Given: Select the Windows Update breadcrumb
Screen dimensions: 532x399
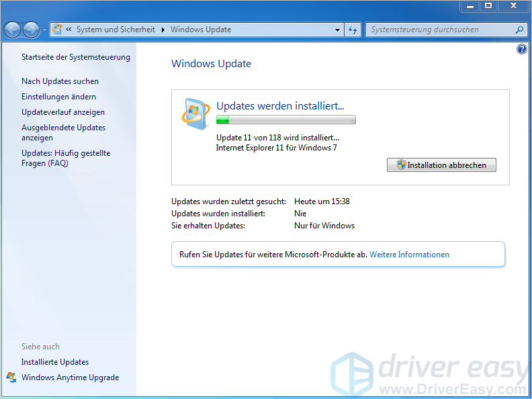Looking at the screenshot, I should [201, 30].
